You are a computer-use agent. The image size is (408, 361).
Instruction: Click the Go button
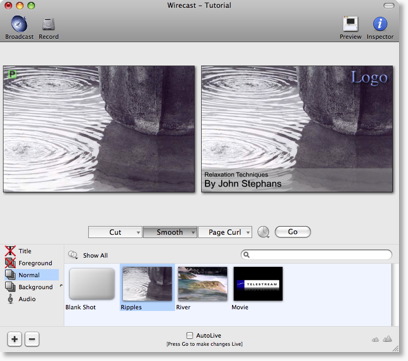(293, 232)
